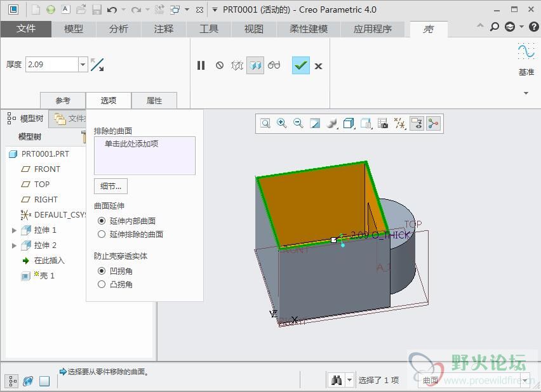The width and height of the screenshot is (541, 392).
Task: Click the camera snapshot table icon
Action: (x=383, y=124)
